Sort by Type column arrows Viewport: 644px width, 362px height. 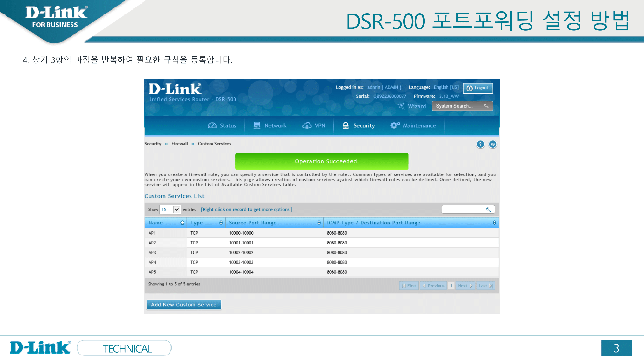point(221,223)
